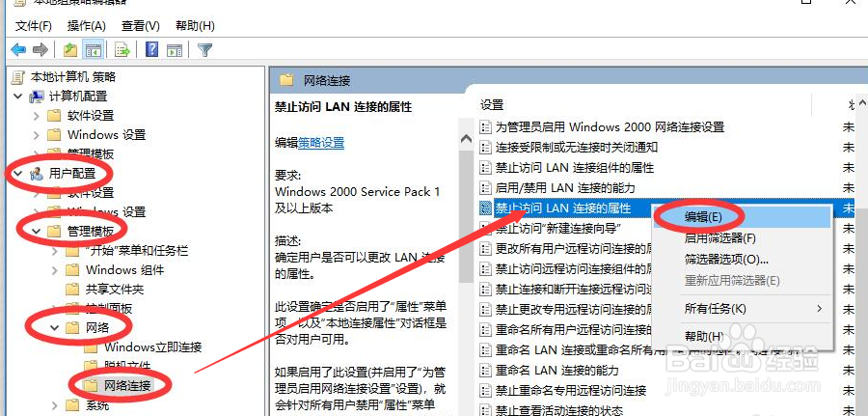Expand 软件设置 under 计算机配置

(x=37, y=116)
